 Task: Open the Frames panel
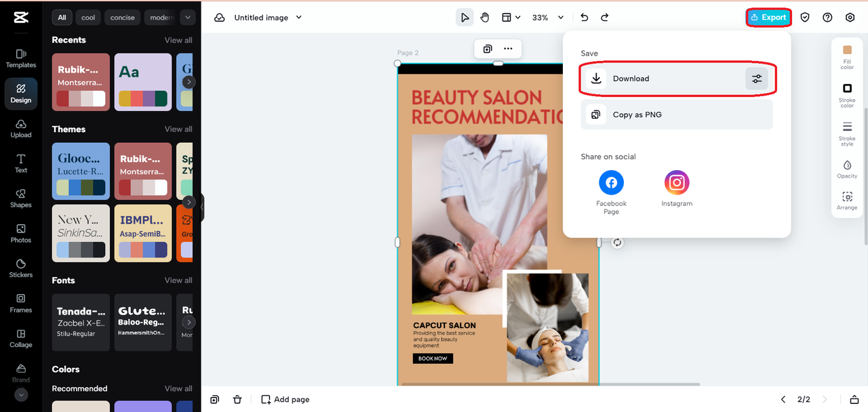[x=21, y=304]
